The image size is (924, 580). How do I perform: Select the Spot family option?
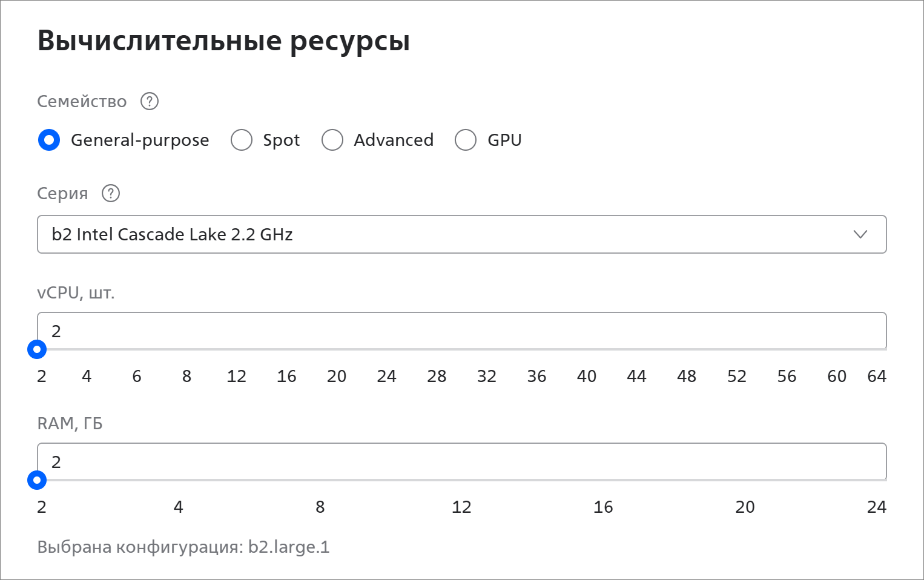click(x=242, y=140)
